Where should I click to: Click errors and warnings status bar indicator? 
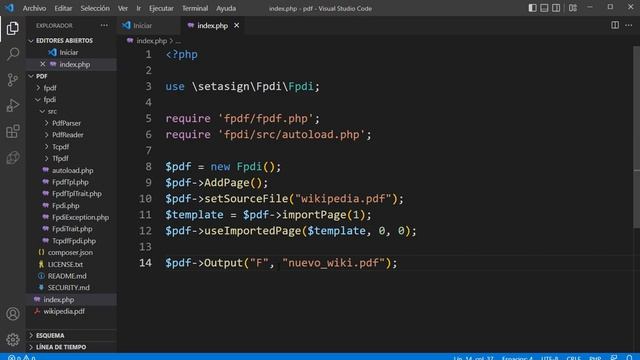coord(22,357)
